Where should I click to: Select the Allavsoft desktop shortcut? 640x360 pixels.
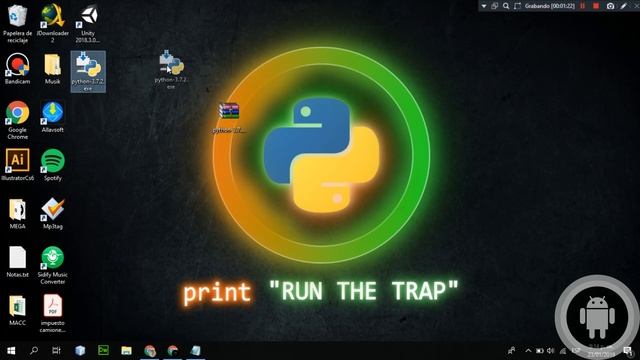(x=52, y=117)
